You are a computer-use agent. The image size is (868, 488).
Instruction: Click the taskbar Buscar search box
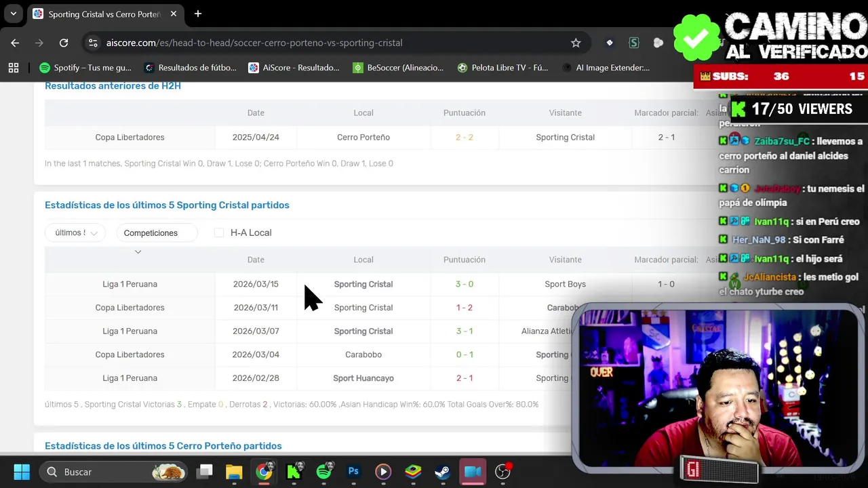tap(114, 472)
